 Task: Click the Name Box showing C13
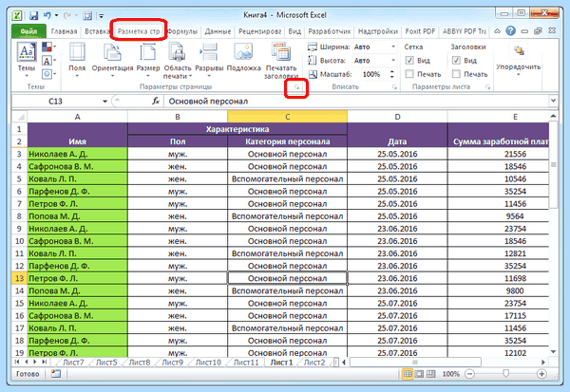(56, 101)
